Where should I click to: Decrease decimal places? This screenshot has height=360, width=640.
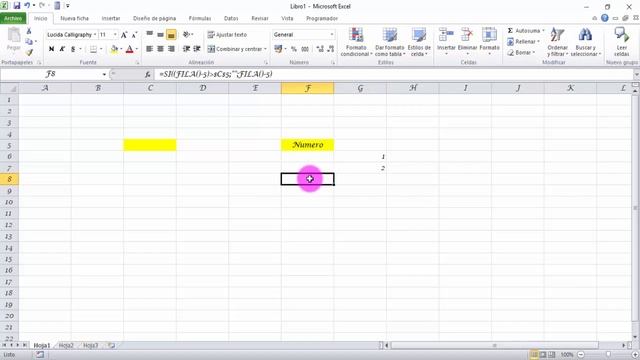[x=331, y=49]
